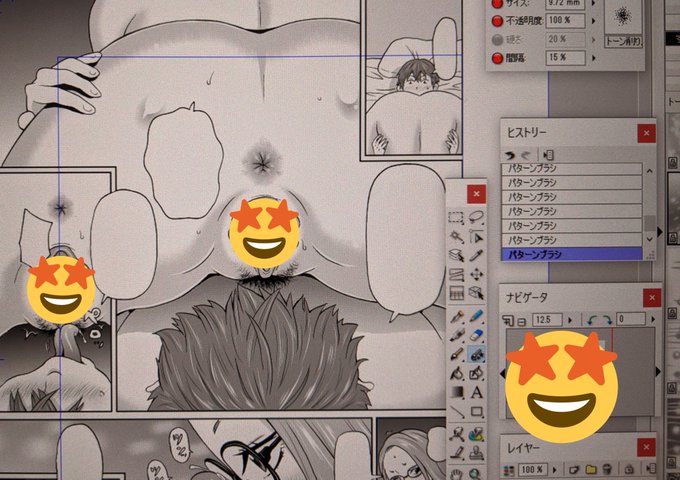Viewport: 680px width, 480px height.
Task: Toggle the gray button beside 硬さ
Action: pyautogui.click(x=497, y=39)
